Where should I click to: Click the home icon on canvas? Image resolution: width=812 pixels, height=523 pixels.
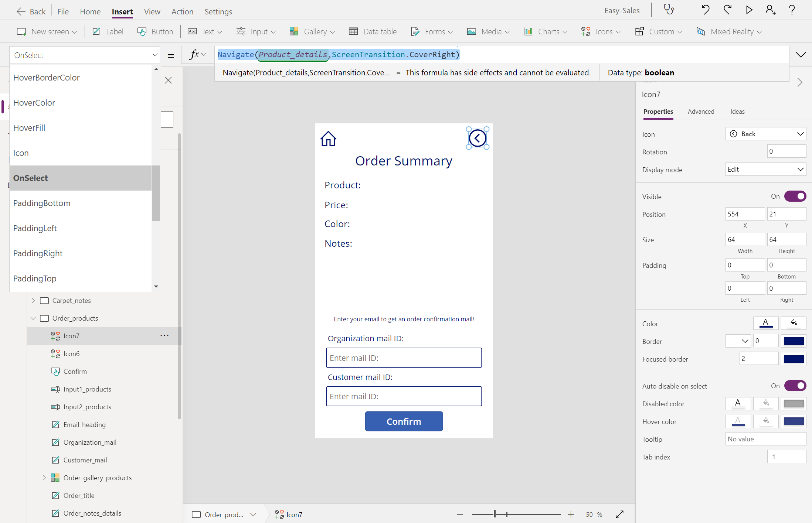(328, 139)
